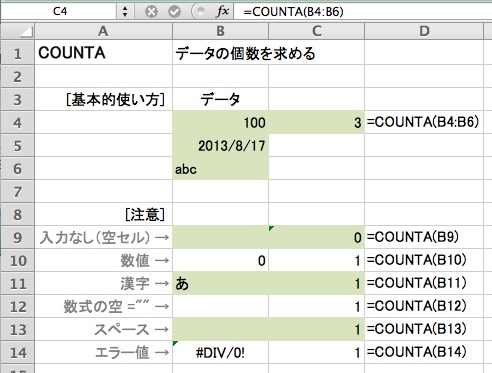The height and width of the screenshot is (373, 492).
Task: Cancel the entry with the X icon
Action: pyautogui.click(x=151, y=12)
